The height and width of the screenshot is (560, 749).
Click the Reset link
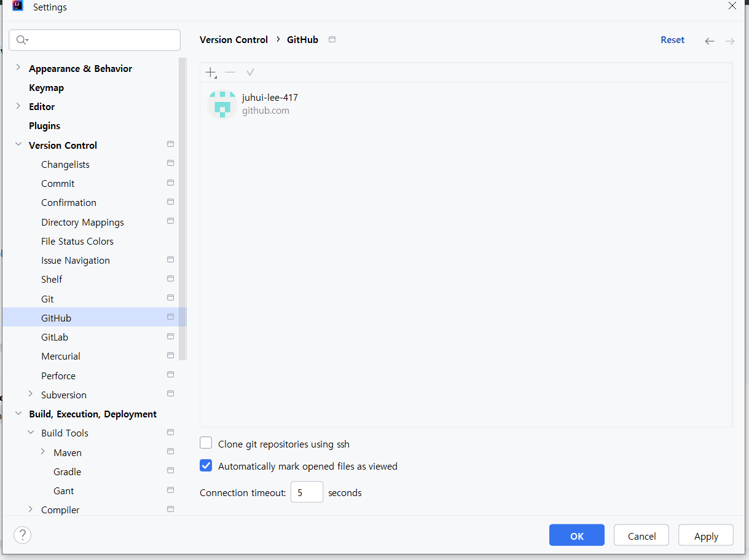672,40
